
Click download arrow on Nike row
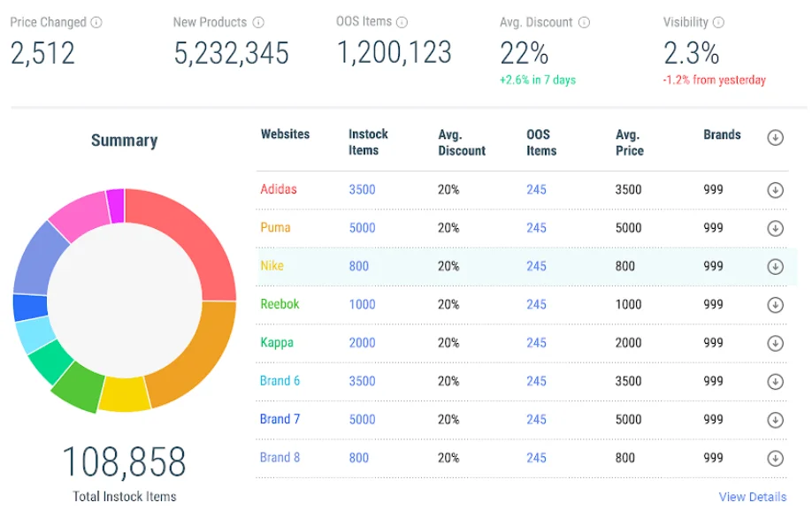pyautogui.click(x=776, y=266)
